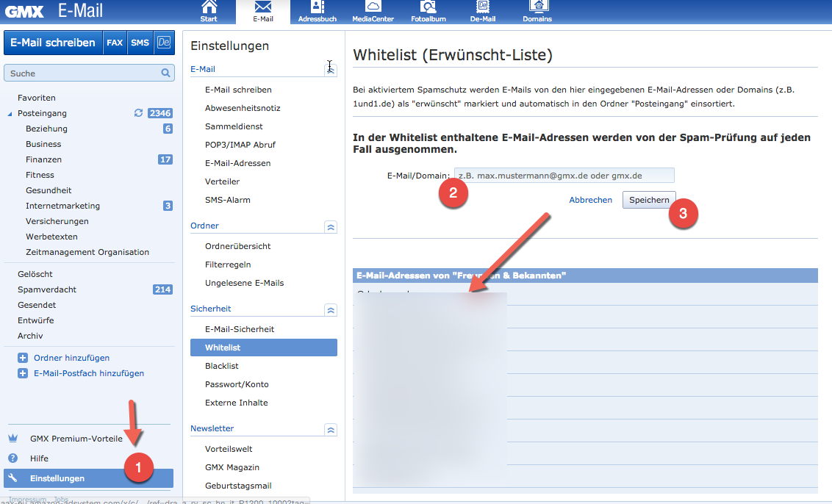The height and width of the screenshot is (504, 832).
Task: Open the Beziehung folder
Action: [47, 129]
